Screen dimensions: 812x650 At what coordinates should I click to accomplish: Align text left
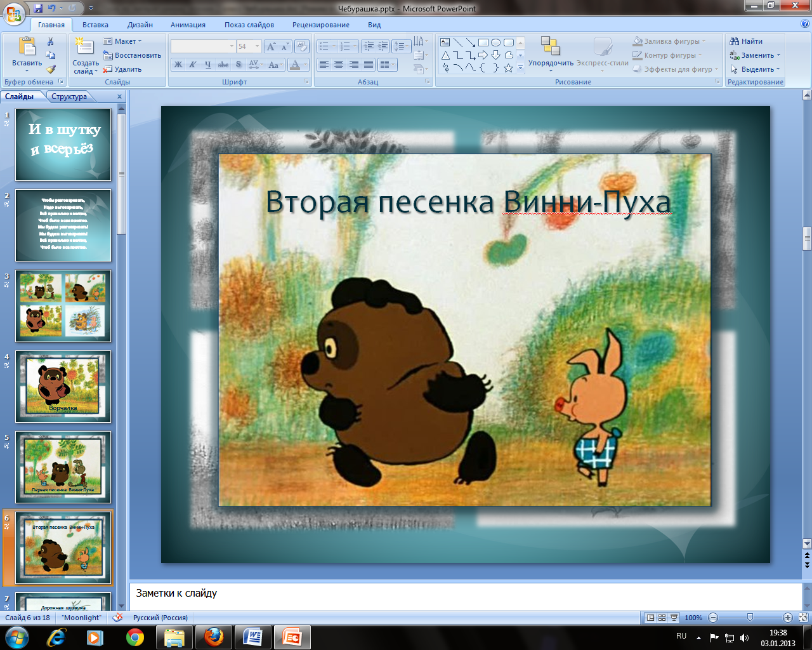coord(324,65)
